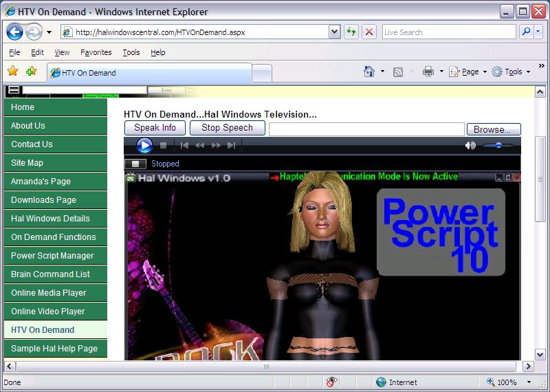Click the address bar URL field

pos(195,32)
